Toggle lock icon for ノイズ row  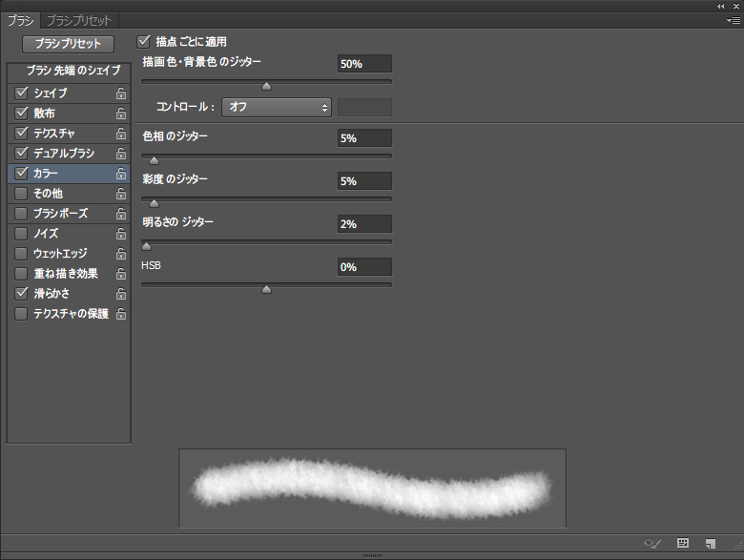[x=121, y=234]
